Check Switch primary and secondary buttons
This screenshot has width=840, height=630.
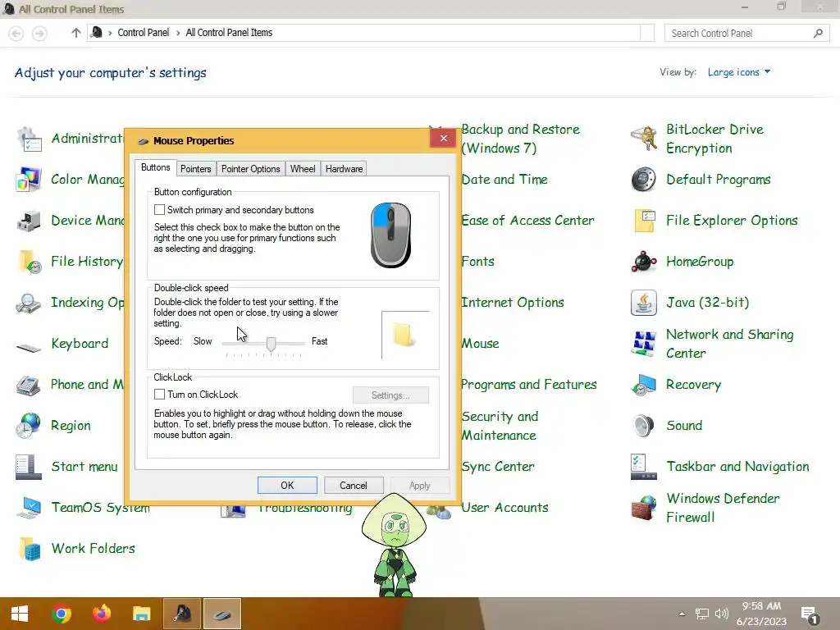[x=159, y=209]
